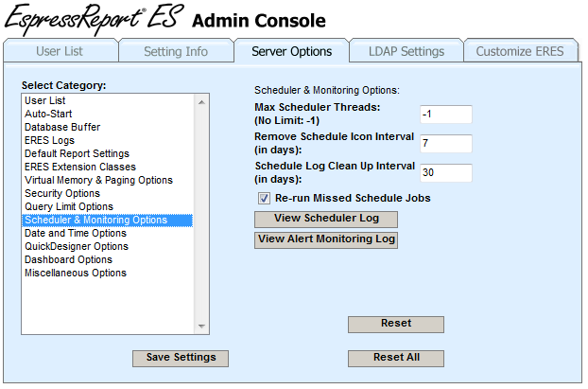Choose ERES Extension Classes category
Viewport: 588px width, 389px height.
pos(108,167)
